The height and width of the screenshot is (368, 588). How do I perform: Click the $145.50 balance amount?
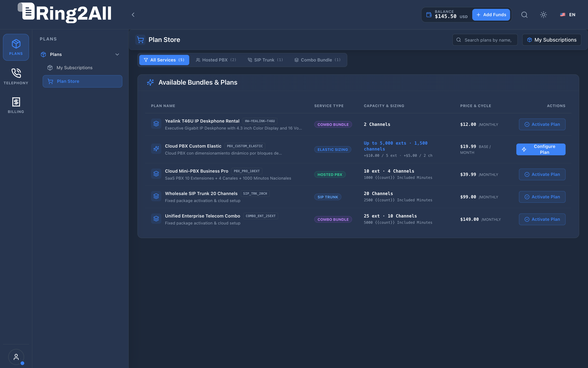click(x=445, y=17)
